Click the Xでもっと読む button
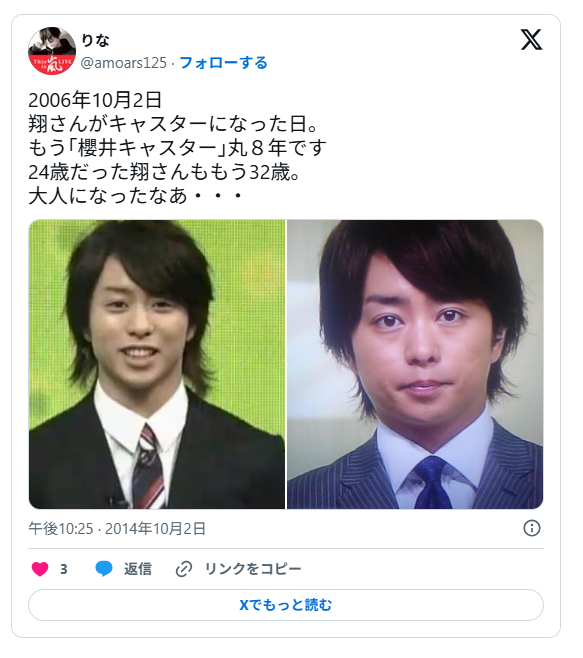This screenshot has width=583, height=658. 286,605
